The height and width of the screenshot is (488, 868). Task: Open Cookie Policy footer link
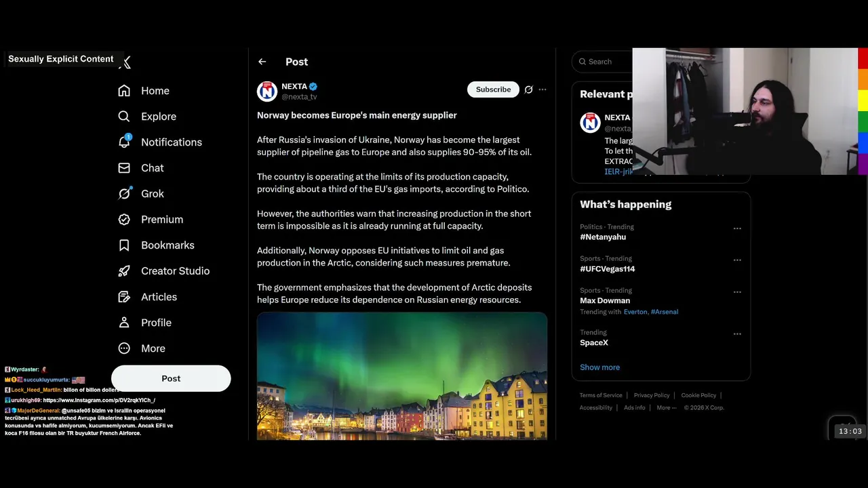[698, 395]
